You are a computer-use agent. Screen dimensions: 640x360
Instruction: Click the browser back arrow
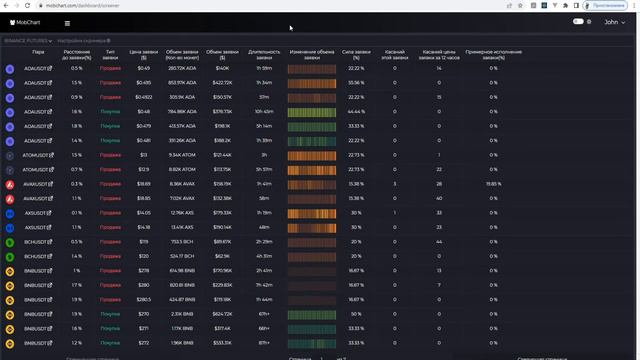tap(6, 5)
